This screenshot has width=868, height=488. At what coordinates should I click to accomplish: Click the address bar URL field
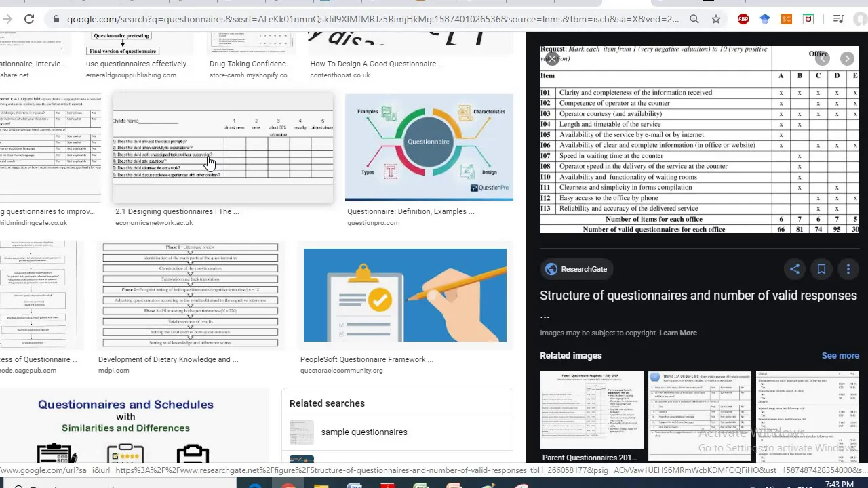pos(373,19)
